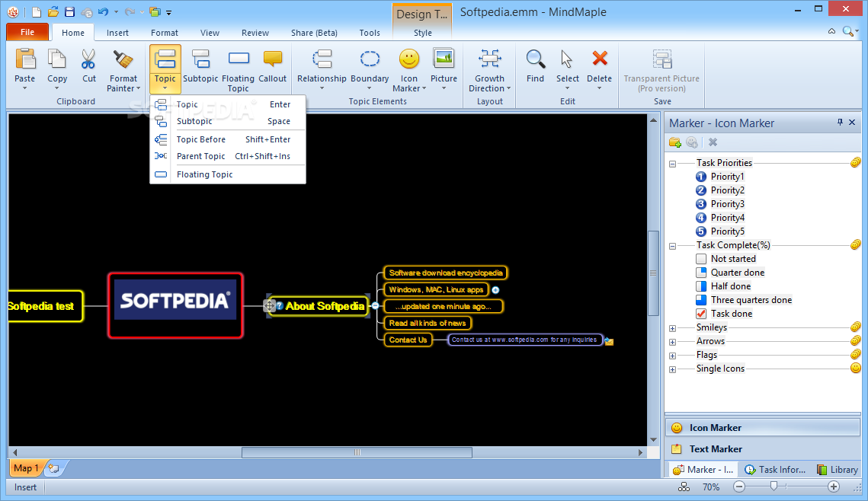The height and width of the screenshot is (501, 868).
Task: Switch to the Format tab
Action: click(x=165, y=33)
